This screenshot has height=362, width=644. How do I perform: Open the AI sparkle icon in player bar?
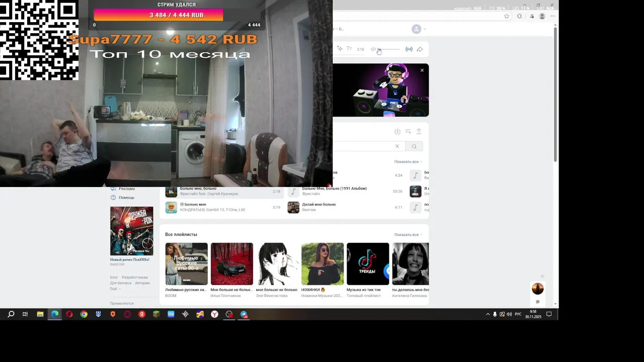coord(340,49)
